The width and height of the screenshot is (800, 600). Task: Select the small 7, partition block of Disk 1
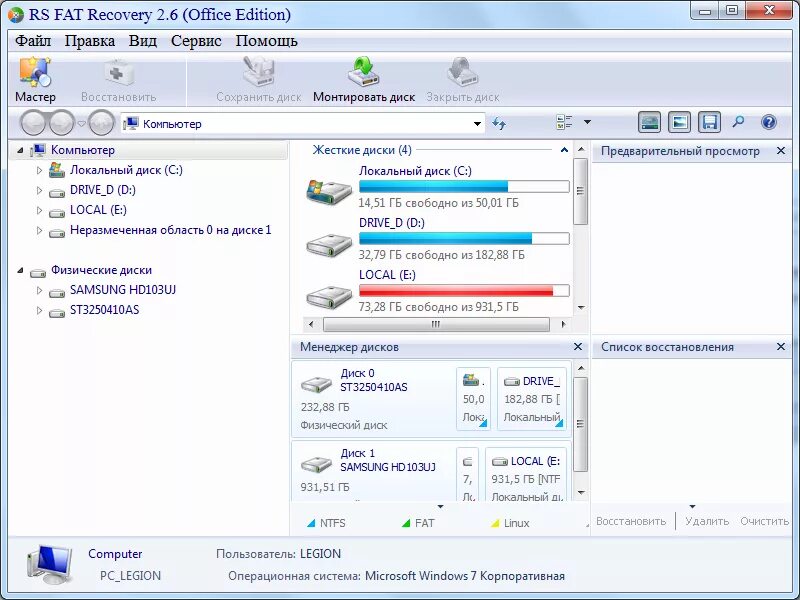click(x=467, y=475)
